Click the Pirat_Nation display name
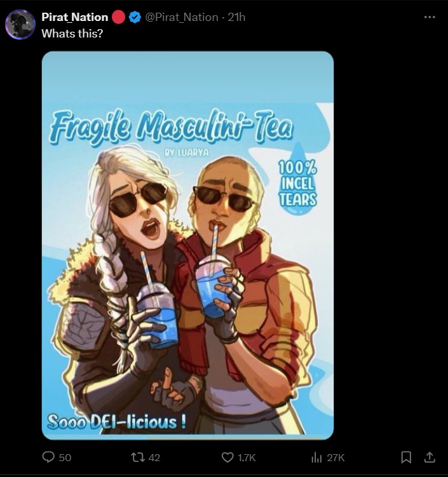 pyautogui.click(x=75, y=17)
